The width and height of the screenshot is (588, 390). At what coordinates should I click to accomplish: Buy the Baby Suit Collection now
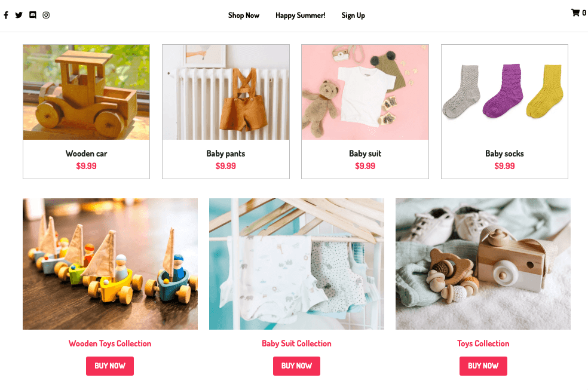pos(296,366)
